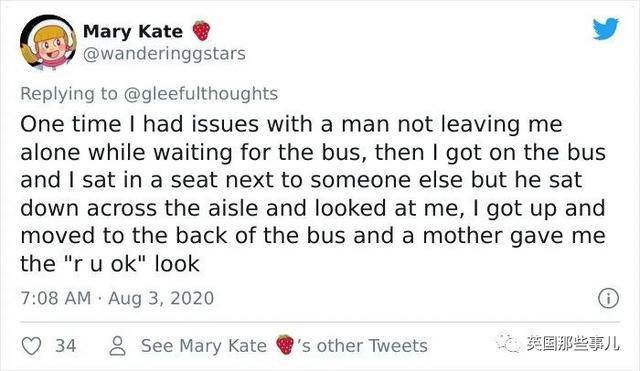Screen dimensions: 640x371
Task: Click the 7:08 AM timestamp
Action: pos(56,298)
